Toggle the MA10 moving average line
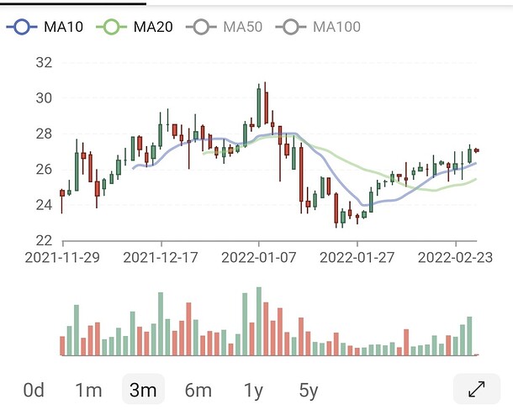The width and height of the screenshot is (513, 420). click(x=45, y=27)
